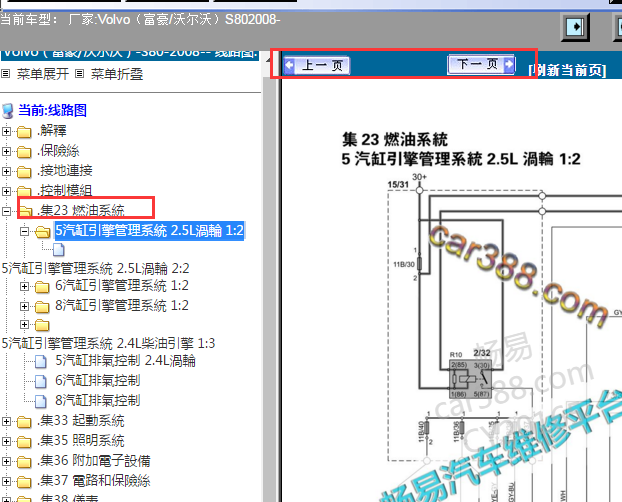Image resolution: width=622 pixels, height=502 pixels.
Task: Select .集36 附加電子設備 tree item
Action: click(x=94, y=461)
